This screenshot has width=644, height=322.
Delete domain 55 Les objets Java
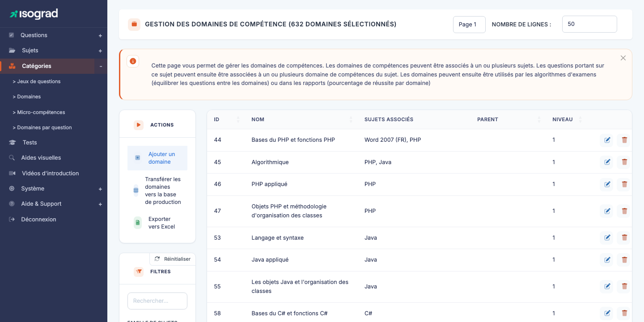624,286
